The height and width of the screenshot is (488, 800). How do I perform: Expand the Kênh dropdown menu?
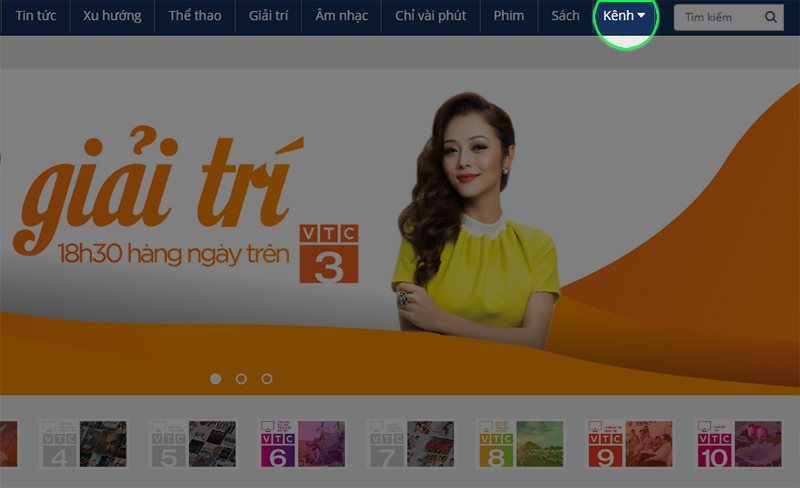coord(624,16)
